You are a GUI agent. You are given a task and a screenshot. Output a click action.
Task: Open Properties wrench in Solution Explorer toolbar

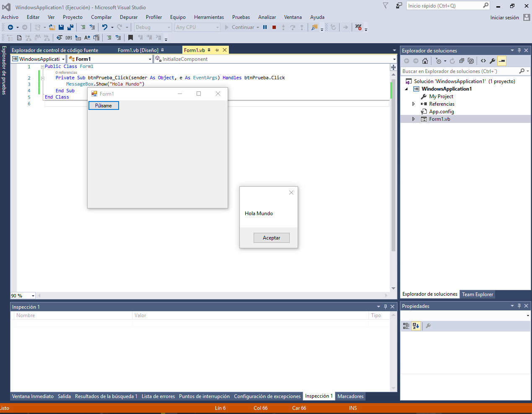point(493,61)
